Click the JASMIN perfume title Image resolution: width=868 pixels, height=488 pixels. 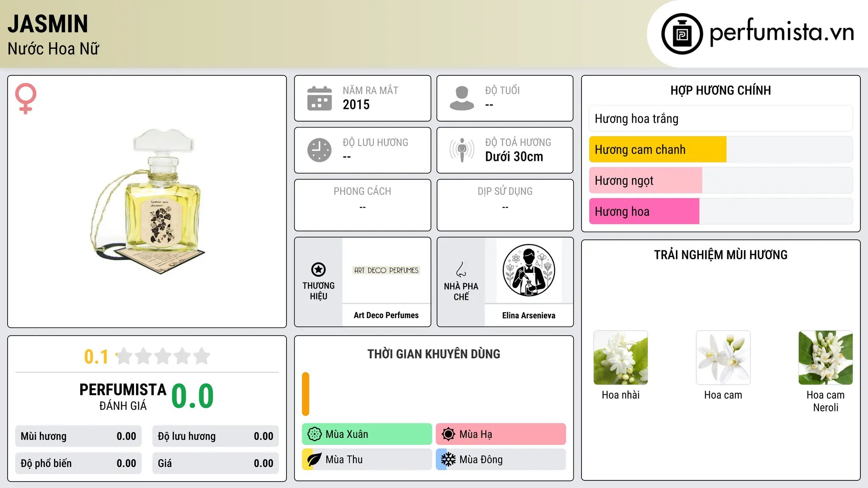[x=48, y=24]
